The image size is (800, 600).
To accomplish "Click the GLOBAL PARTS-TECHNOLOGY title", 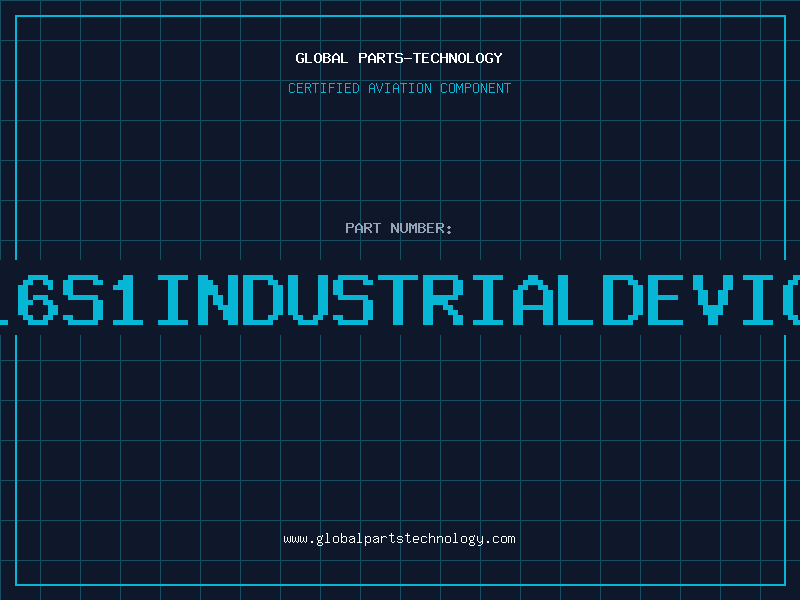I will coord(399,58).
